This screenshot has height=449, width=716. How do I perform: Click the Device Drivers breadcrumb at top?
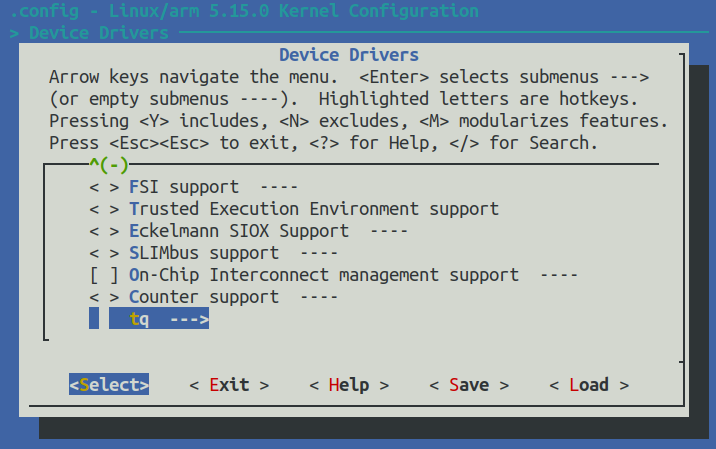99,32
